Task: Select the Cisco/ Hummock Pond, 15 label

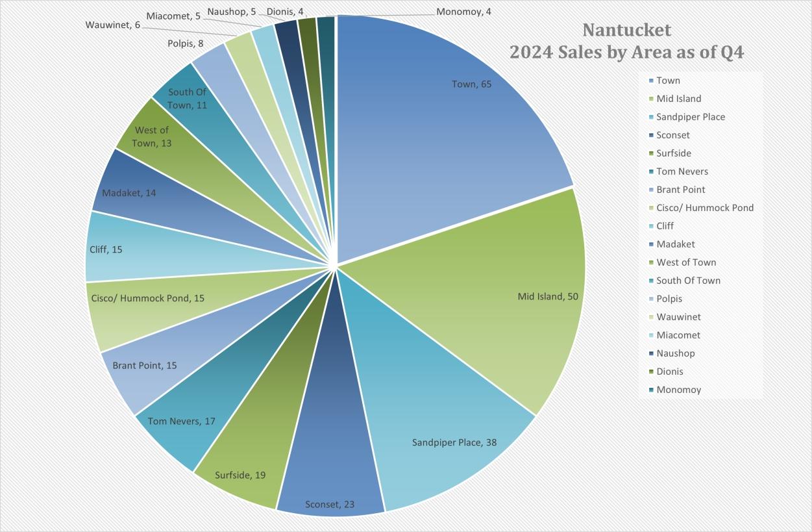Action: point(148,298)
